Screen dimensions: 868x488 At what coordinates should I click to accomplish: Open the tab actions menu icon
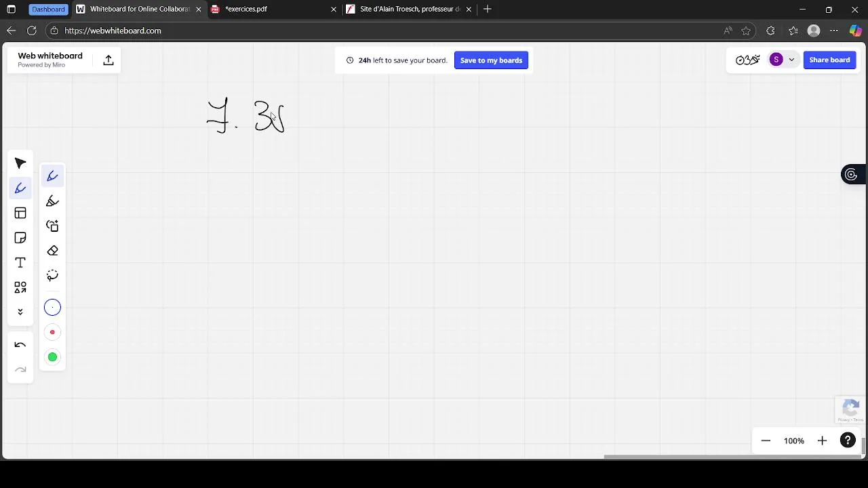(12, 9)
